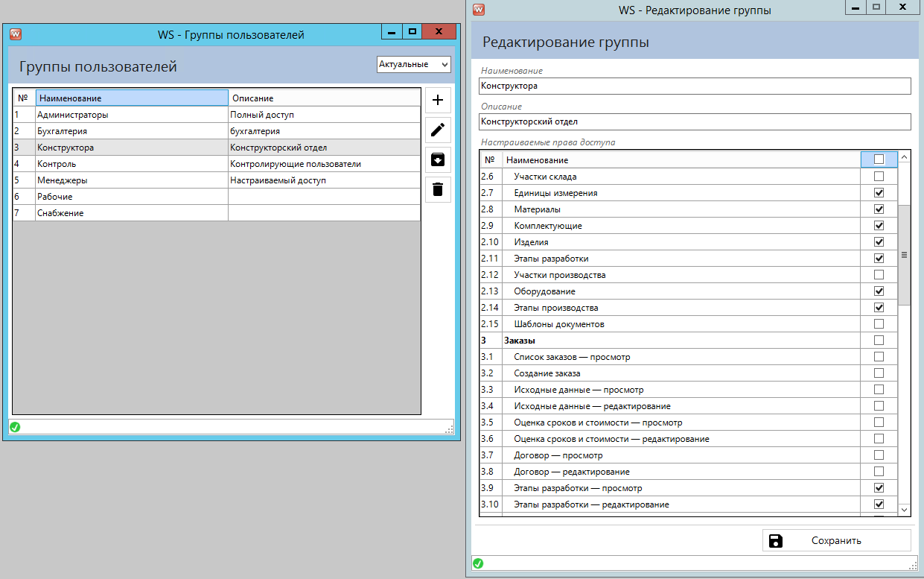The height and width of the screenshot is (579, 924).
Task: Click scroll-down arrow of permissions list
Action: [905, 509]
